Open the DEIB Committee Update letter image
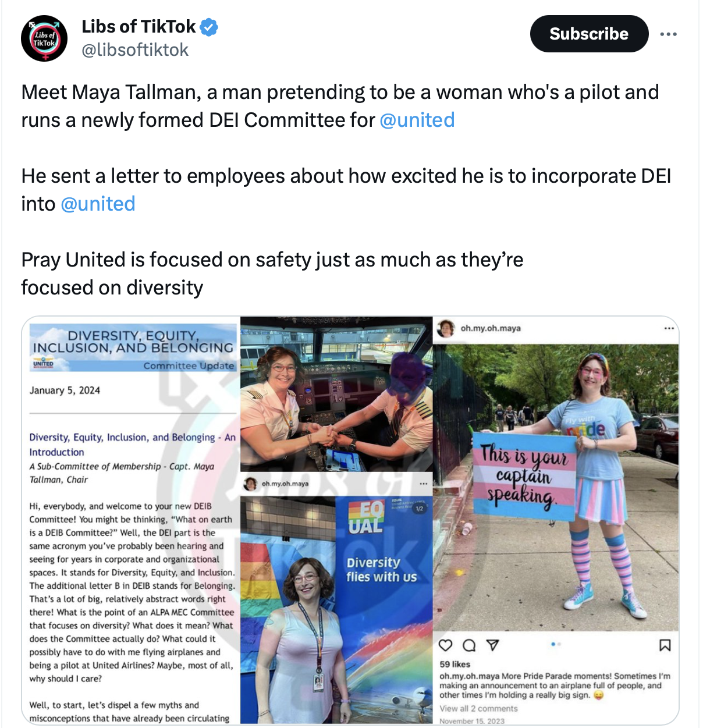Image resolution: width=703 pixels, height=728 pixels. (x=131, y=520)
